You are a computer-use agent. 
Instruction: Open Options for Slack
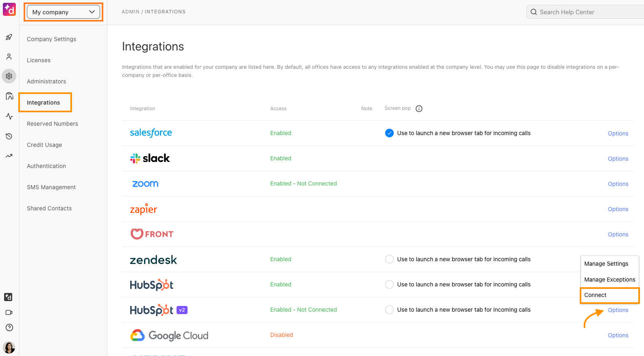point(618,159)
